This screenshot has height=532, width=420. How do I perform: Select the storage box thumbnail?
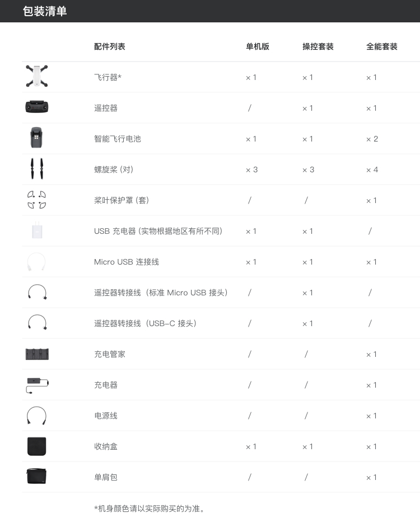[x=36, y=446]
